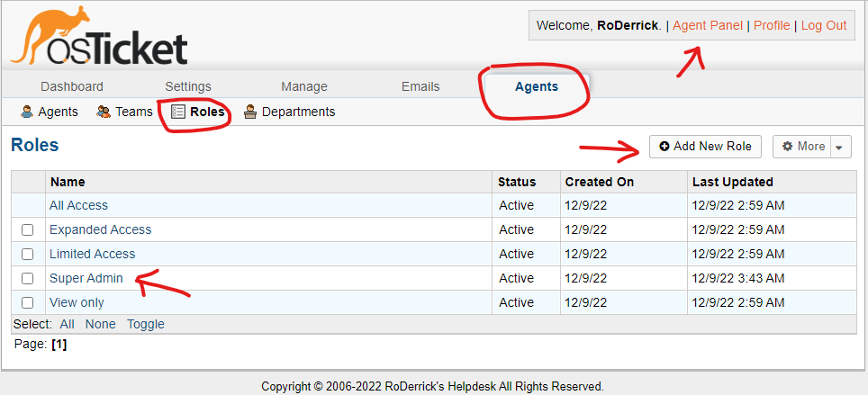This screenshot has height=395, width=868.
Task: Tick the Expanded Access checkbox
Action: (x=27, y=229)
